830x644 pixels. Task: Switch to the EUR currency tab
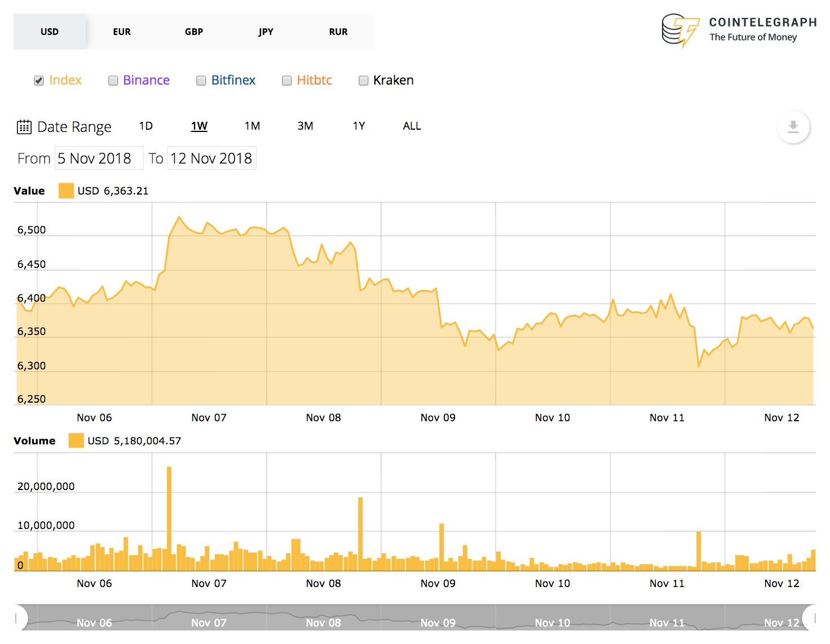click(122, 32)
